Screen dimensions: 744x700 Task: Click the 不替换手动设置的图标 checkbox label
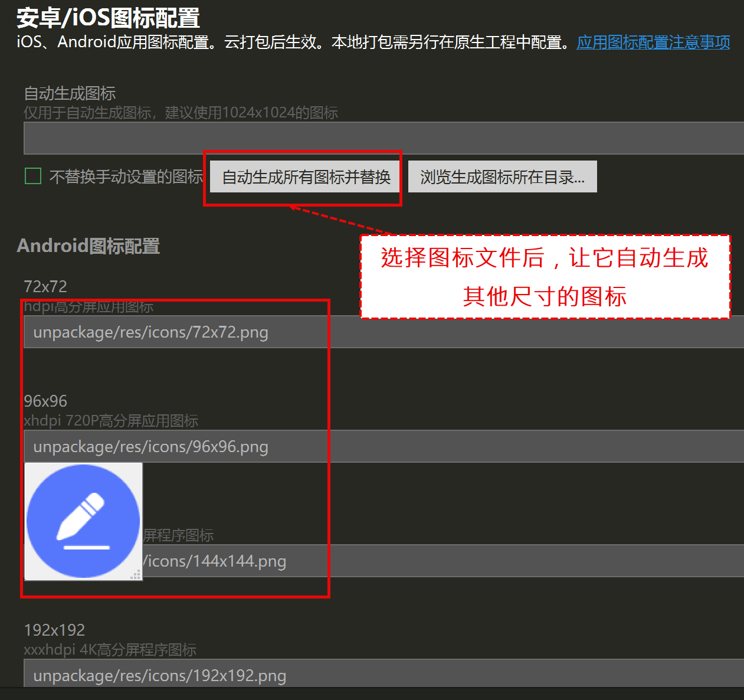[x=126, y=176]
